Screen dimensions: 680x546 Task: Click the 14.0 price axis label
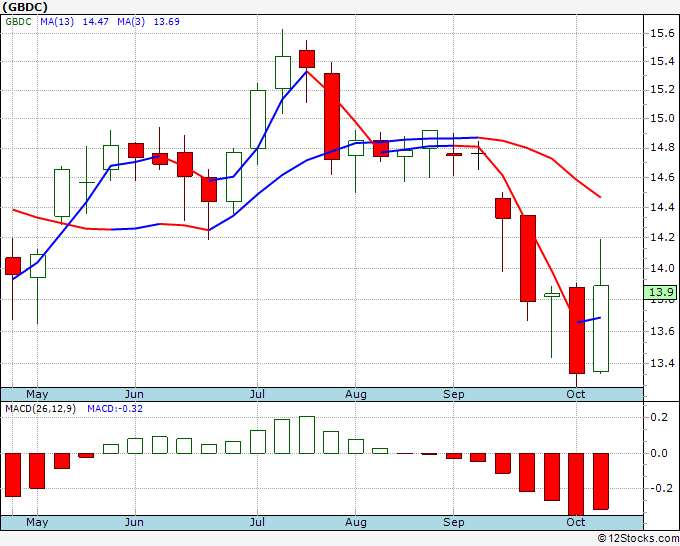[662, 268]
